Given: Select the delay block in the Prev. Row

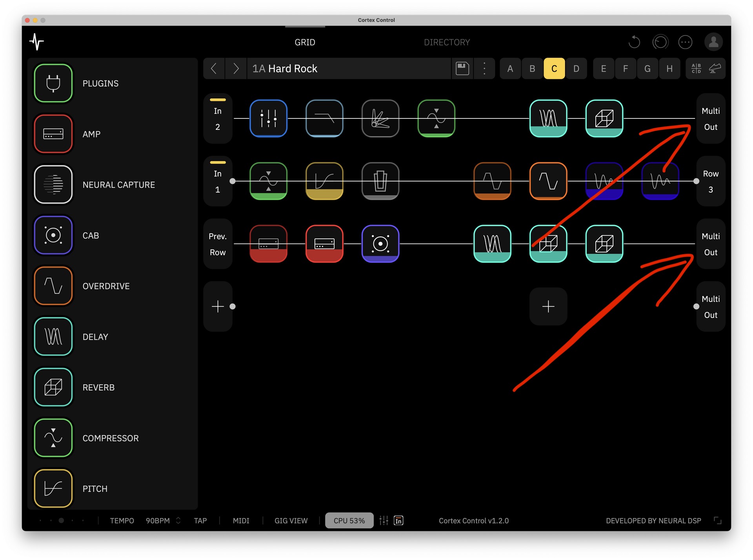Looking at the screenshot, I should (x=493, y=244).
